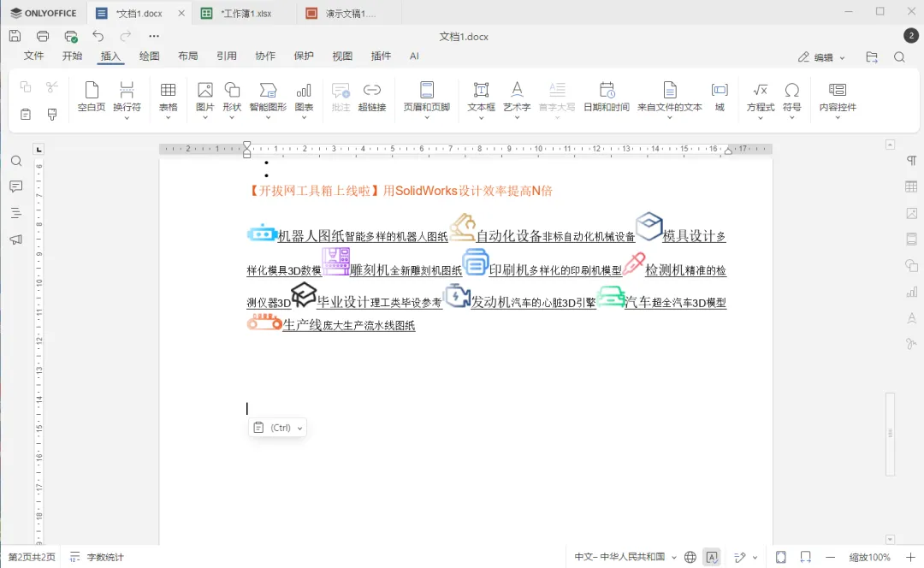Expand the chart (图表) dropdown arrow
Screen dimensions: 924x568
coord(304,118)
